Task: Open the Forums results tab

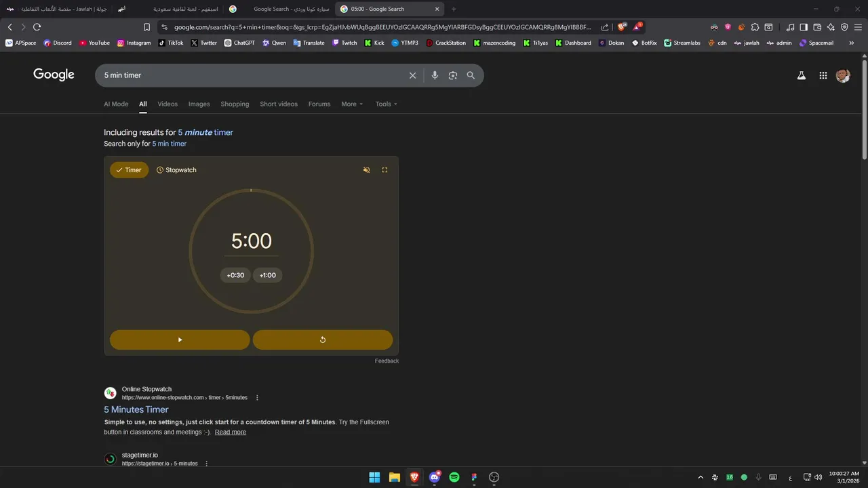Action: 319,104
